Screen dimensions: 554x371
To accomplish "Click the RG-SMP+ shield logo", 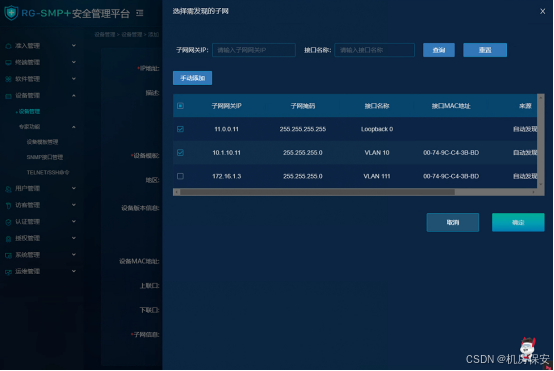I will [11, 13].
